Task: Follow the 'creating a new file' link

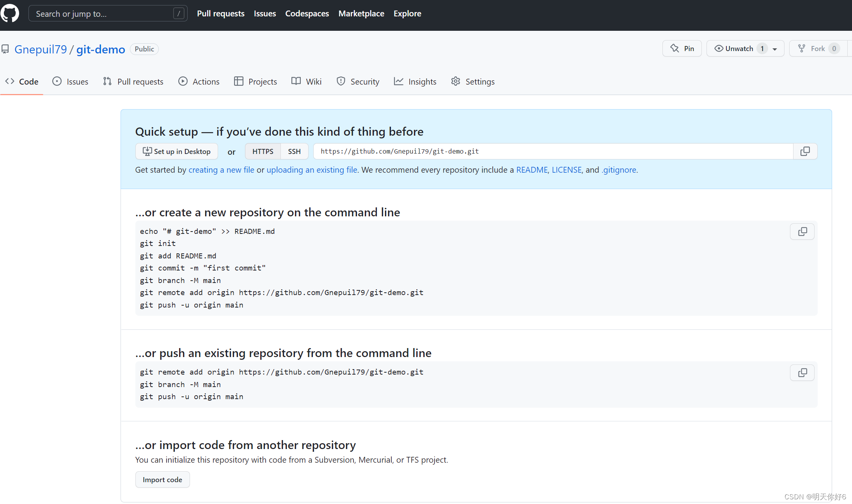Action: pos(221,170)
